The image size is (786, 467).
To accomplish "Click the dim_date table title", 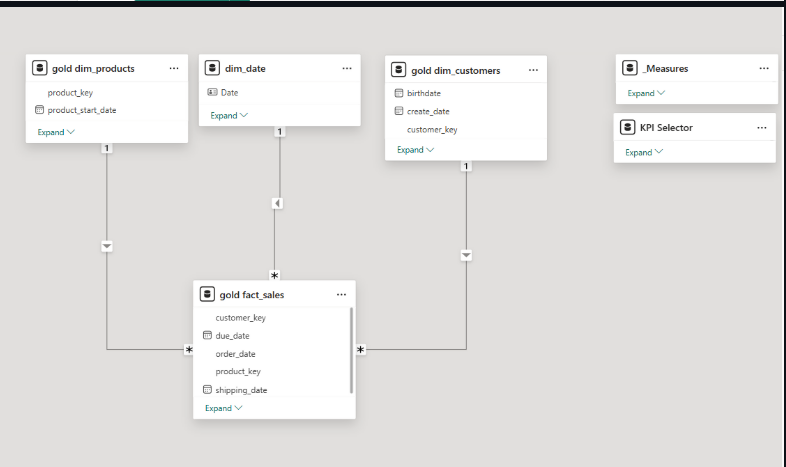I will [x=245, y=69].
